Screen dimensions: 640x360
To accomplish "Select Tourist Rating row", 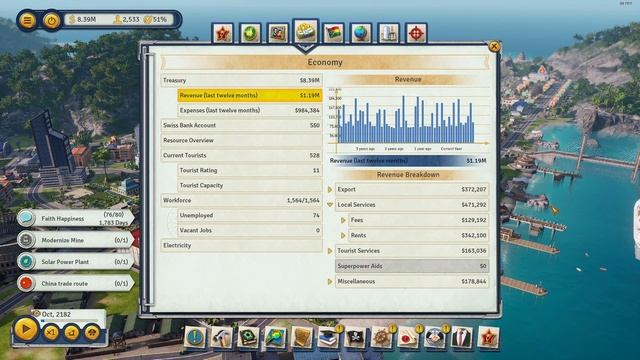I will pyautogui.click(x=250, y=170).
